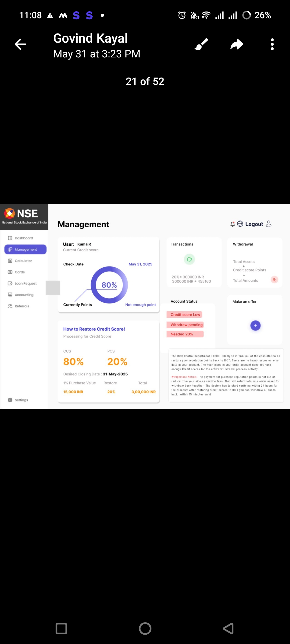Click the globe language icon

tap(240, 224)
